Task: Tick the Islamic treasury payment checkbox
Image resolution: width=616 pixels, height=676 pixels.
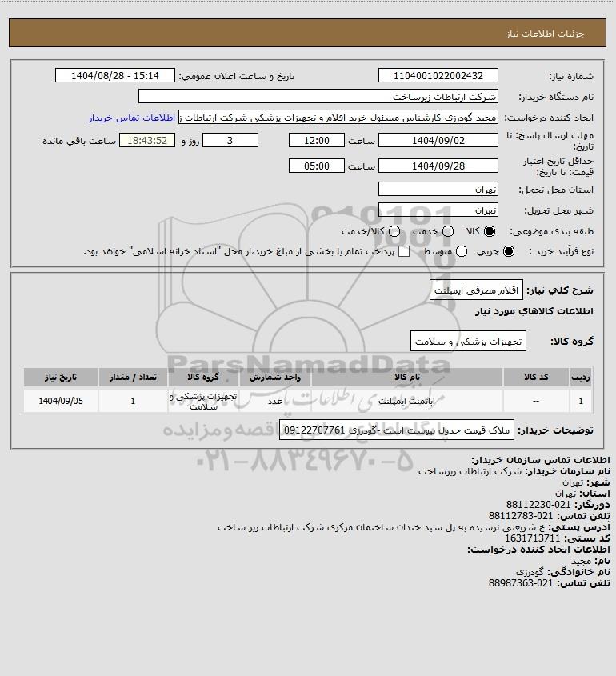Action: (x=404, y=251)
